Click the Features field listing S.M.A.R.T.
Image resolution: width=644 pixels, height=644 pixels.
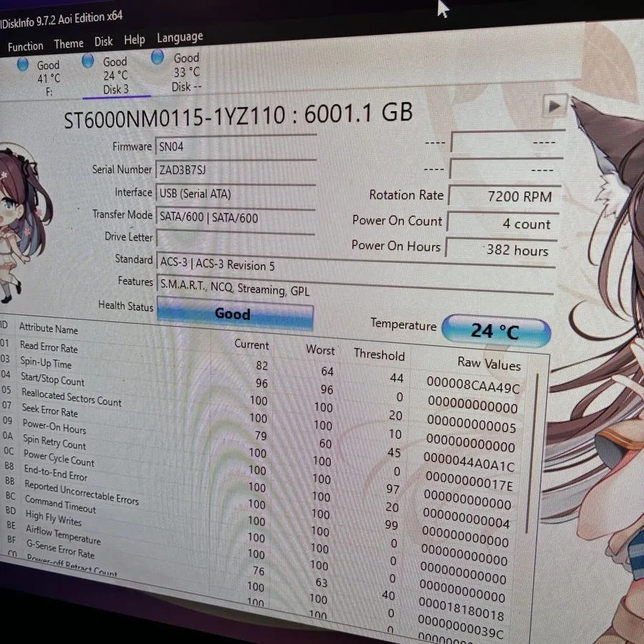pyautogui.click(x=355, y=288)
